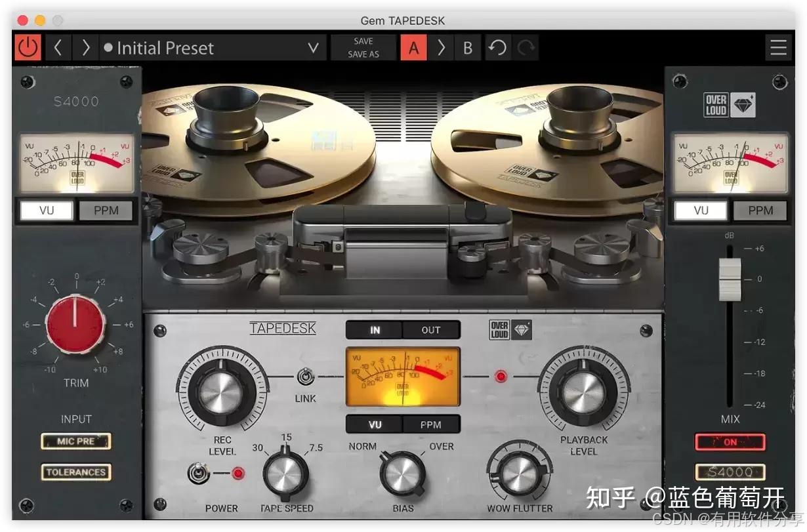The image size is (807, 532).
Task: Set center meter to PPM
Action: pyautogui.click(x=431, y=424)
